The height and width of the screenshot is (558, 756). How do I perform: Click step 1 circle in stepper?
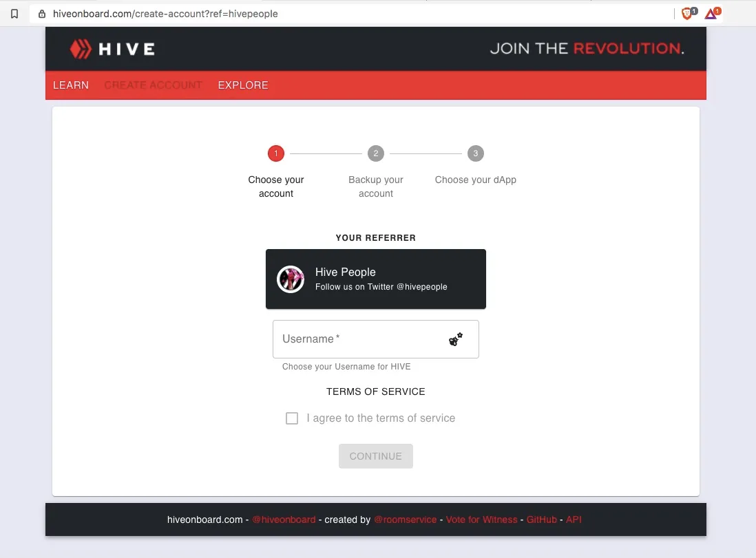(276, 153)
